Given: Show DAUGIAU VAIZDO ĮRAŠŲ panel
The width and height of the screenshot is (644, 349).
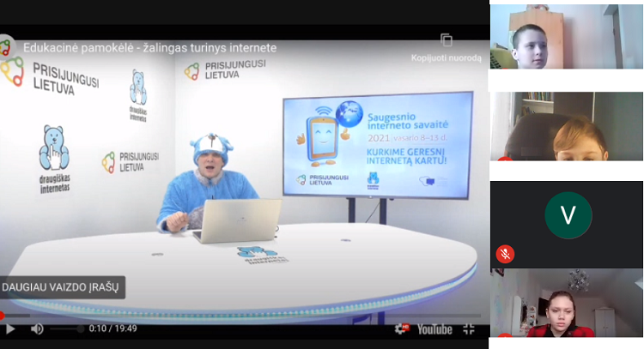Looking at the screenshot, I should coord(62,287).
